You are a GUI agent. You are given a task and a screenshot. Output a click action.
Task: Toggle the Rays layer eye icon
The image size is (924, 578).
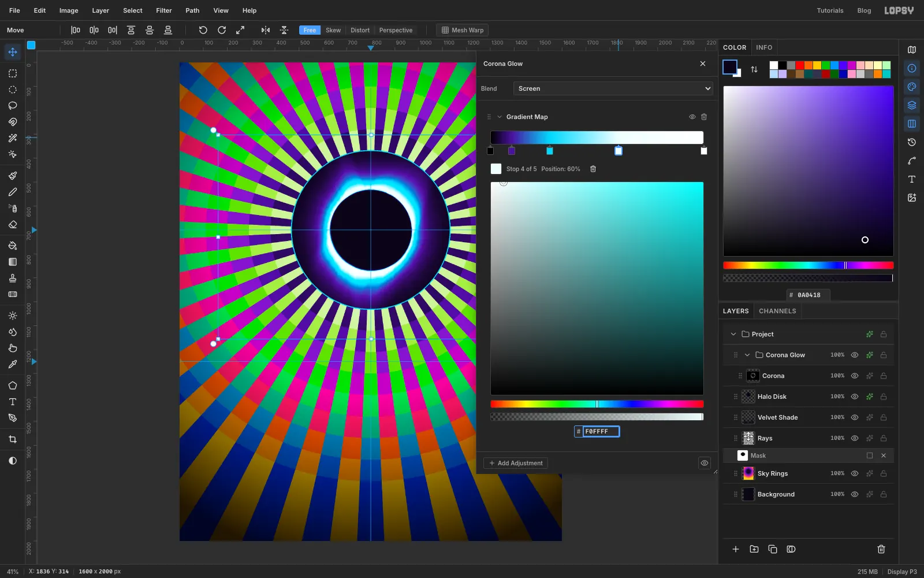pos(855,438)
